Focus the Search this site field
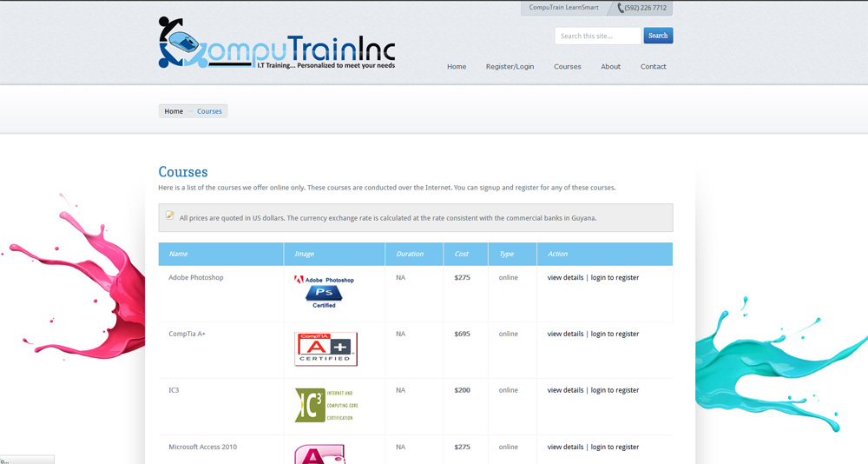Screen dimensions: 868x464 pyautogui.click(x=598, y=36)
